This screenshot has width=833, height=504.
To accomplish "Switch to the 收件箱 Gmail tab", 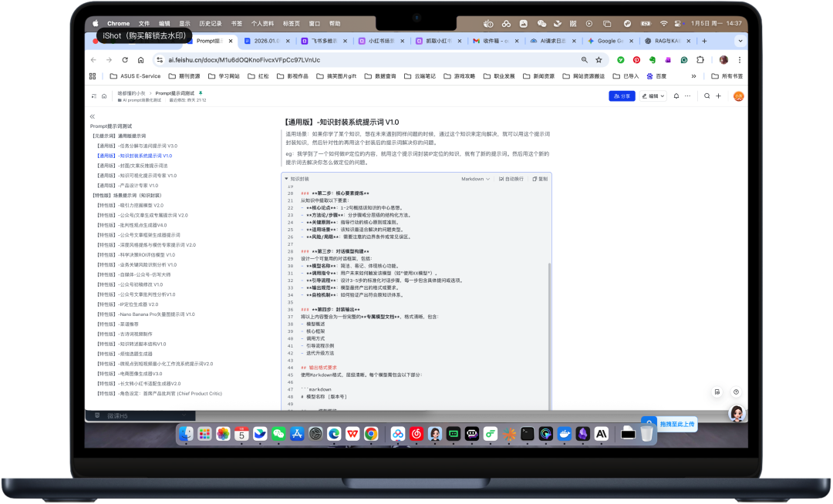I will [x=495, y=41].
